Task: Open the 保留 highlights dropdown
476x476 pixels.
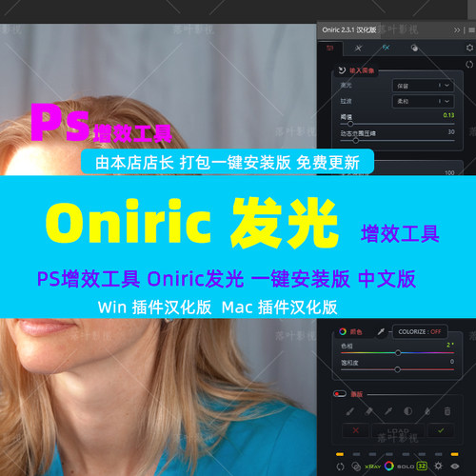Action: [423, 86]
